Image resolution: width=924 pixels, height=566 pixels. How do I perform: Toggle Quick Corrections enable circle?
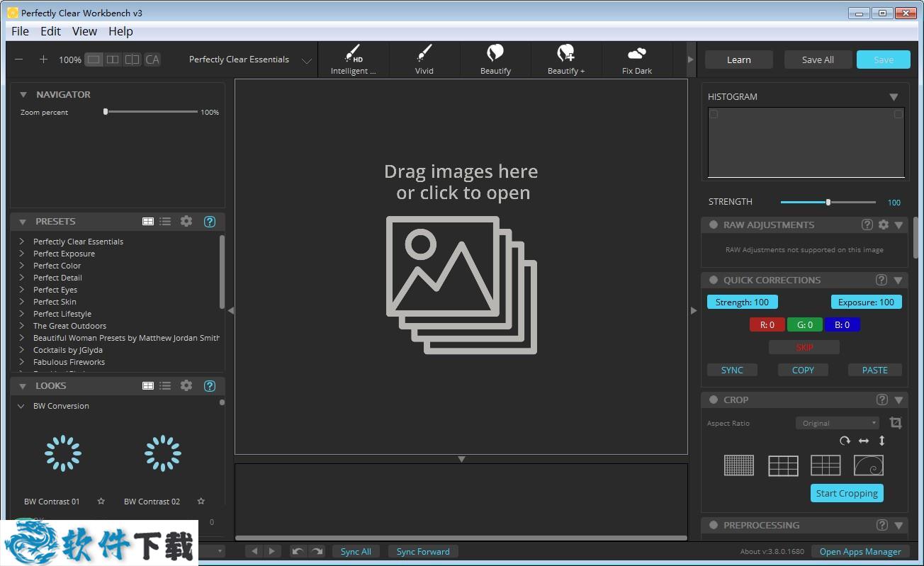714,280
